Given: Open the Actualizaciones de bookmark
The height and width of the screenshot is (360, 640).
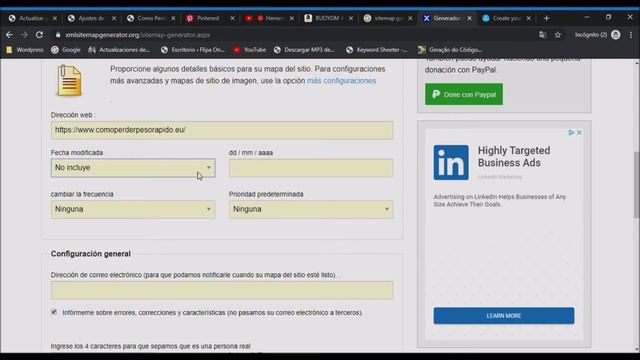Looking at the screenshot, I should pyautogui.click(x=119, y=50).
